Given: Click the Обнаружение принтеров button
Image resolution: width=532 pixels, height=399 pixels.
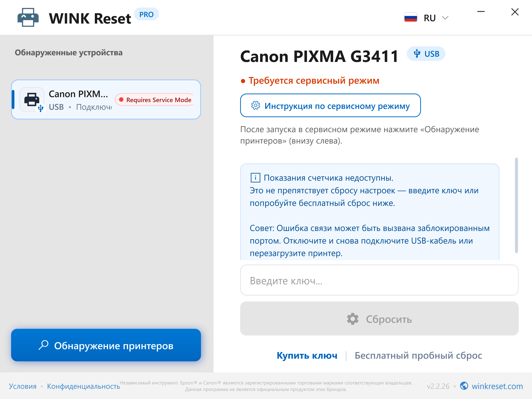Looking at the screenshot, I should click(x=106, y=345).
